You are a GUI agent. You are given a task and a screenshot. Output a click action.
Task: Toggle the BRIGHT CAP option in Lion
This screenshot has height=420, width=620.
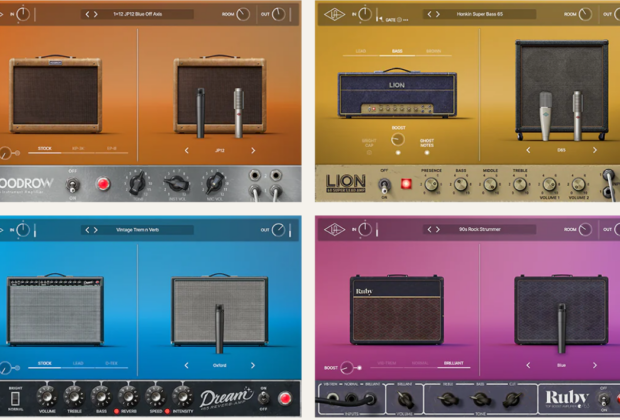point(369,153)
